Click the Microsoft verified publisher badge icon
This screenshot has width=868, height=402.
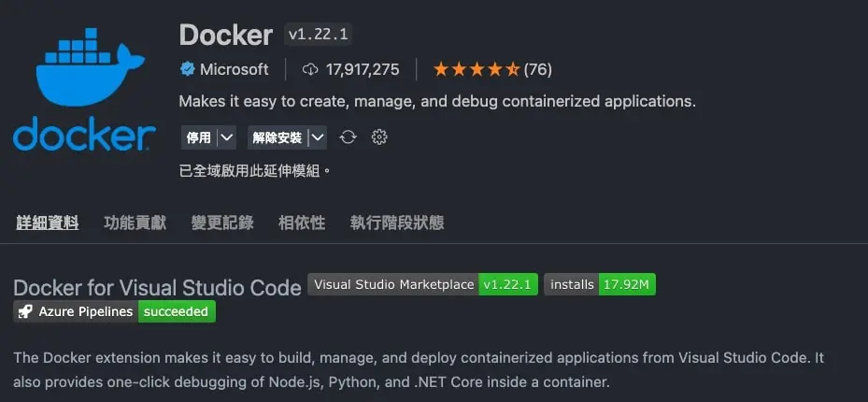pyautogui.click(x=187, y=69)
